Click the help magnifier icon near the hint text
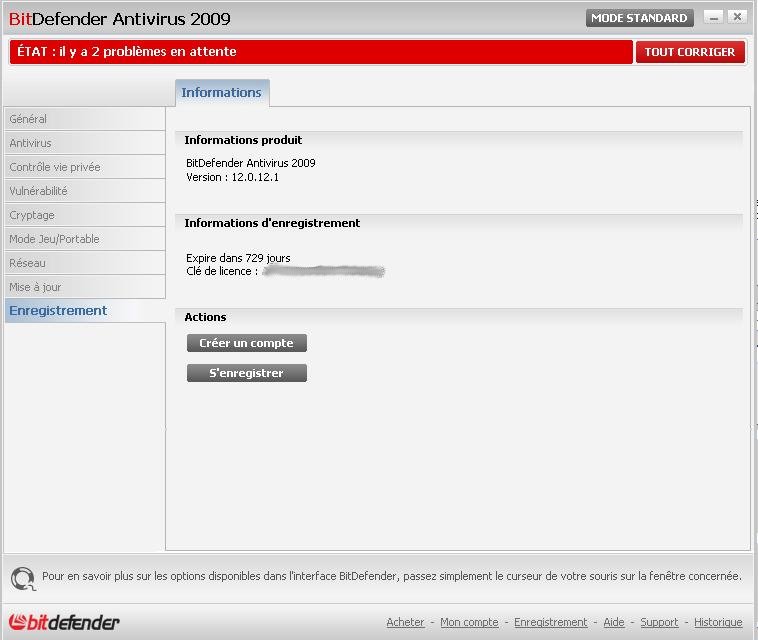 (23, 578)
